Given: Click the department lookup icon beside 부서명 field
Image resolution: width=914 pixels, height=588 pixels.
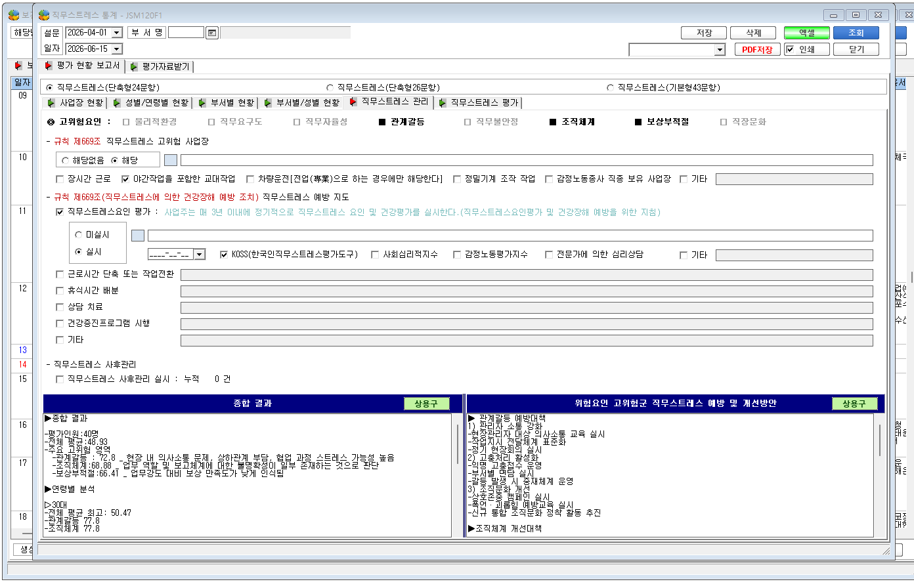Looking at the screenshot, I should (x=212, y=33).
